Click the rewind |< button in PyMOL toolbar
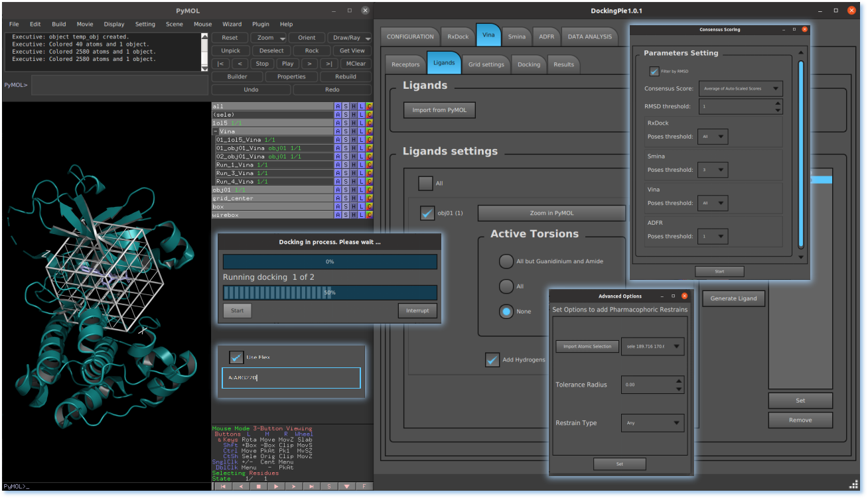The image size is (868, 498). (220, 64)
